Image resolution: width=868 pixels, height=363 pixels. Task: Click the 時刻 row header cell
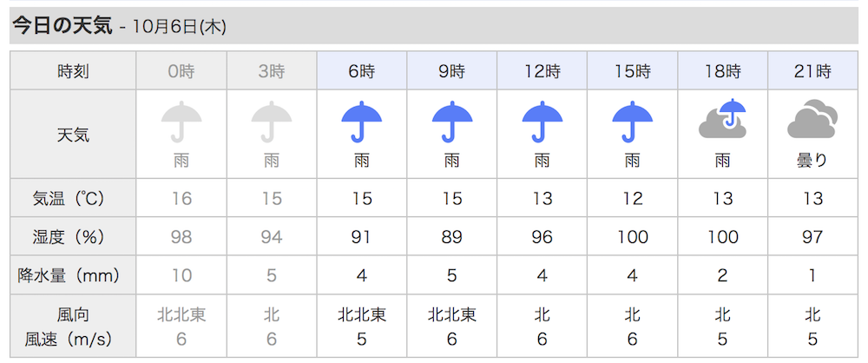click(73, 70)
